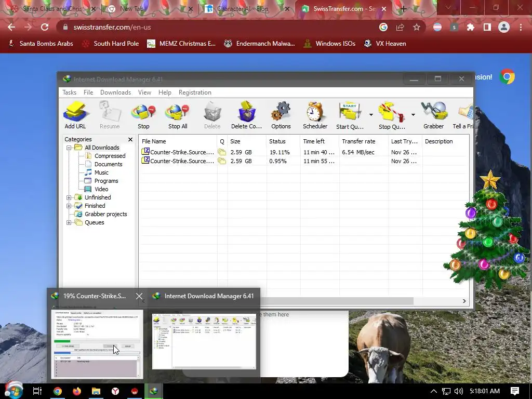Close the 19% Counter-Strike taskbar preview

coord(139,296)
